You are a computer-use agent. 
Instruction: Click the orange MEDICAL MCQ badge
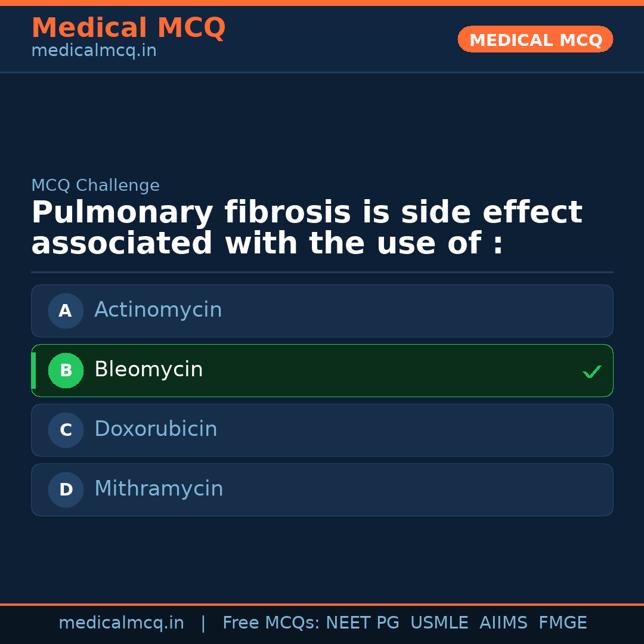coord(535,39)
